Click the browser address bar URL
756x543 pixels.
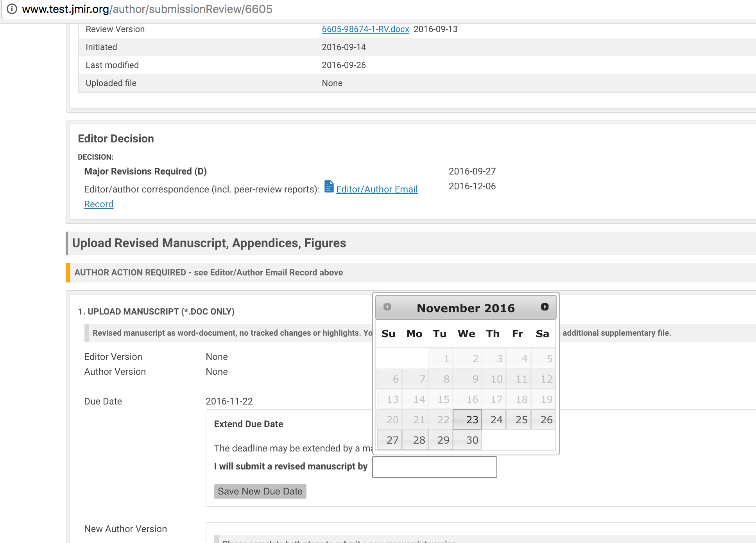tap(147, 9)
